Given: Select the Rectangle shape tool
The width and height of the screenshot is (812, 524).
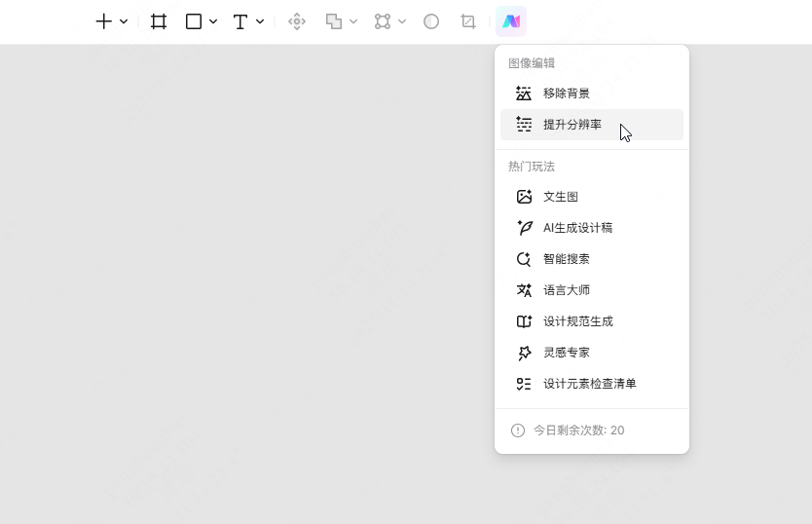Looking at the screenshot, I should coord(194,21).
